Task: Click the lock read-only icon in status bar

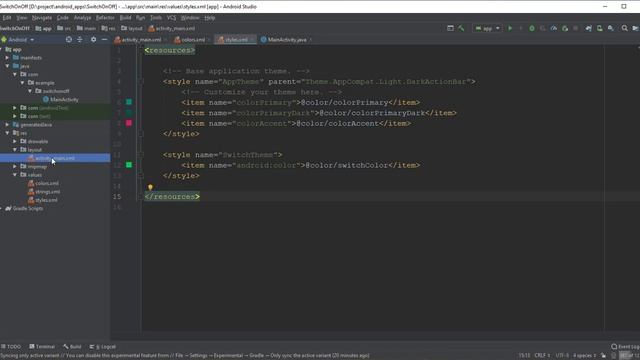Action: click(603, 356)
